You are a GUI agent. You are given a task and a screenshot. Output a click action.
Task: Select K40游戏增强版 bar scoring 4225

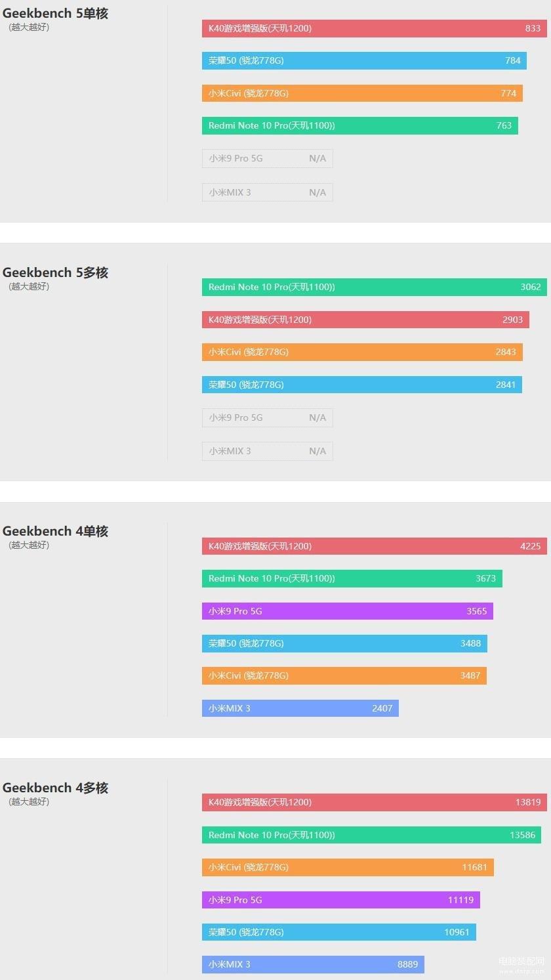tap(375, 546)
